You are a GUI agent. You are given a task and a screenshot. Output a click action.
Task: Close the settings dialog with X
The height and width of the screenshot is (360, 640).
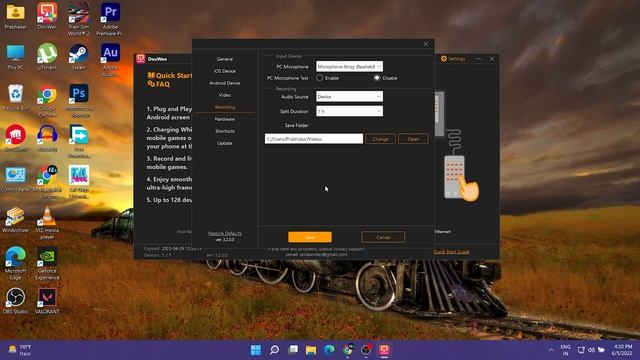[x=426, y=44]
